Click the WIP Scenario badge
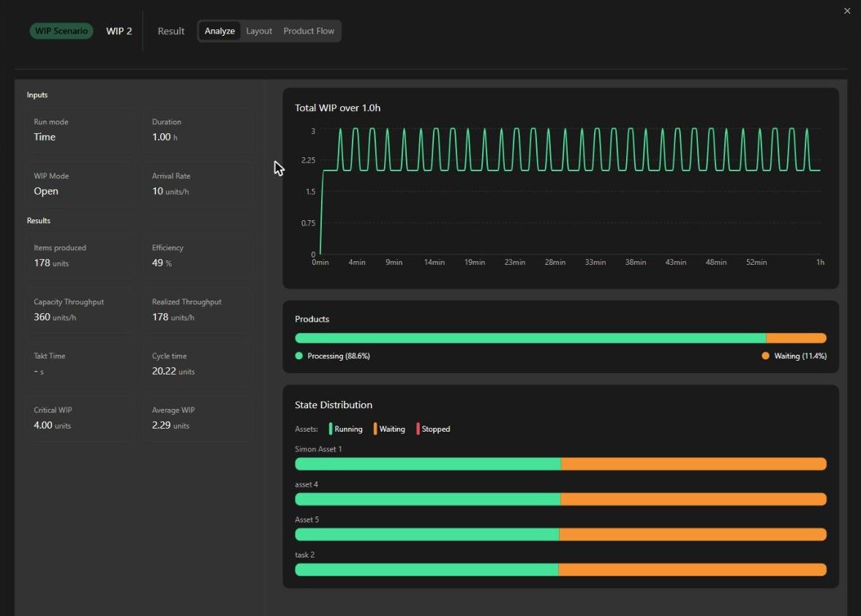This screenshot has height=616, width=861. pyautogui.click(x=61, y=31)
